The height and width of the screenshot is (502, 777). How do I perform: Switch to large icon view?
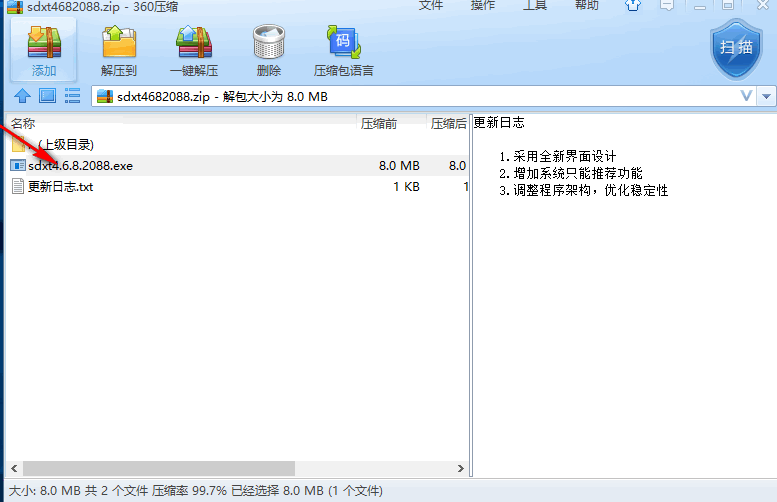click(x=48, y=95)
